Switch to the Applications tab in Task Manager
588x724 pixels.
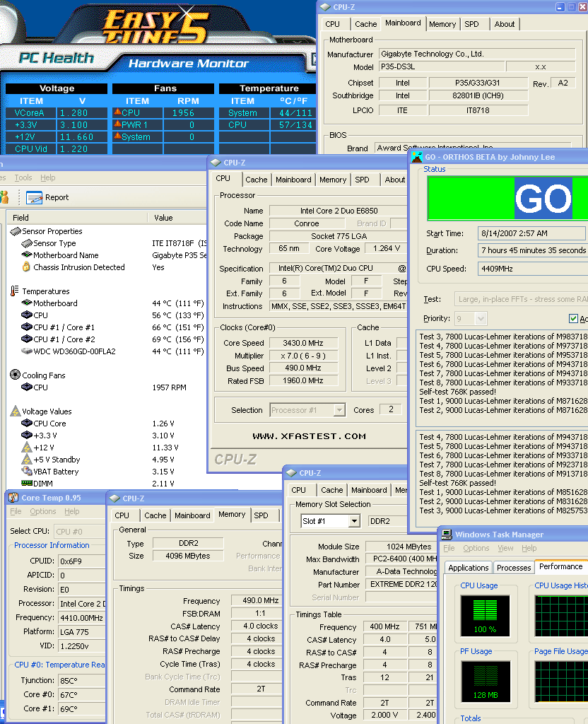468,568
